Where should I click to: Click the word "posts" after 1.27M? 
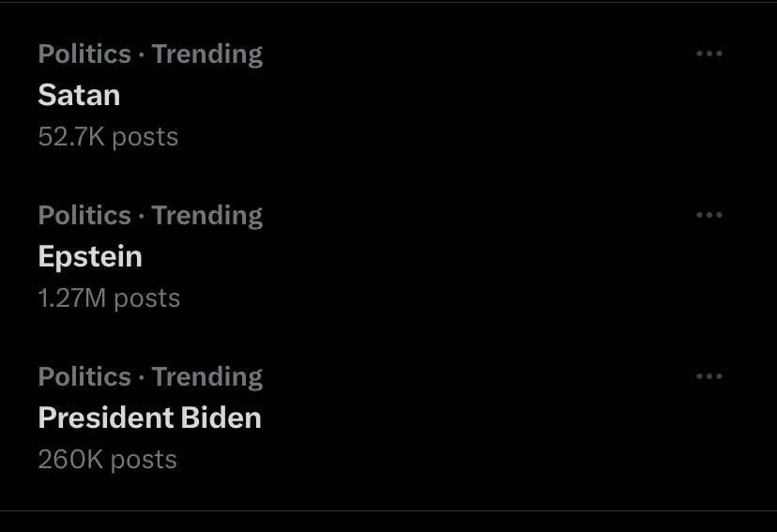point(146,298)
